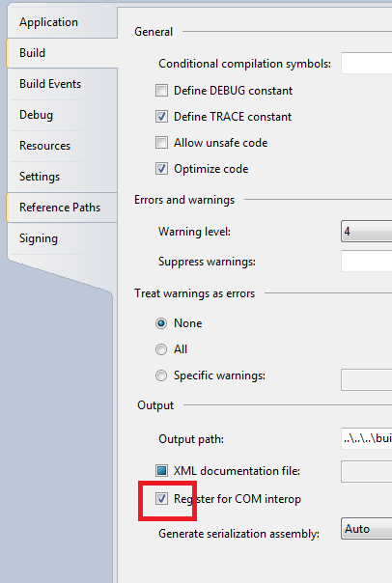
Task: Select the Specific warnings radio option
Action: (161, 375)
